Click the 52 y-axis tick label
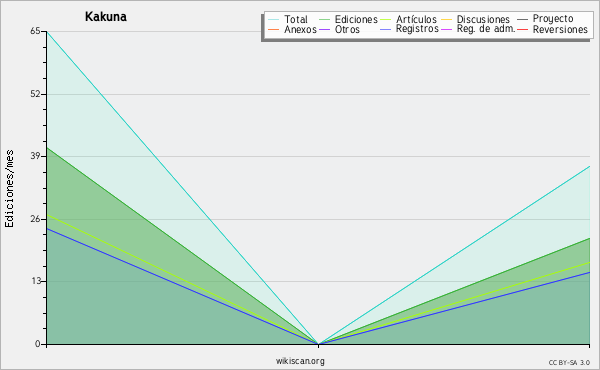The image size is (600, 370). 35,94
